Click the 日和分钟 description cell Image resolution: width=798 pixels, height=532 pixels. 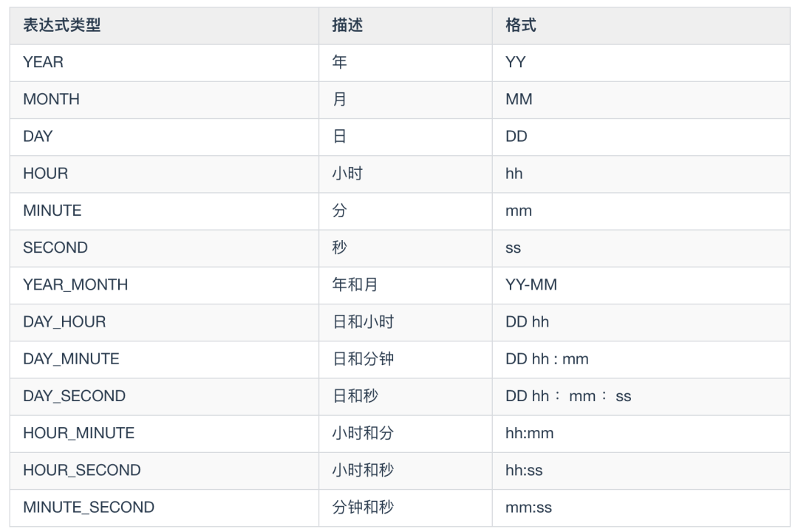[x=363, y=359]
